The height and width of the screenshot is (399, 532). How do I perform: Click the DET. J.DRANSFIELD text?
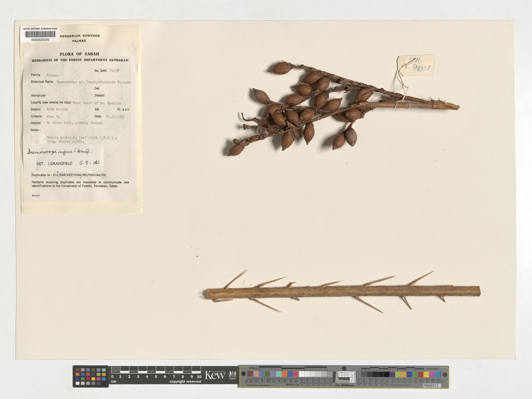pos(54,164)
